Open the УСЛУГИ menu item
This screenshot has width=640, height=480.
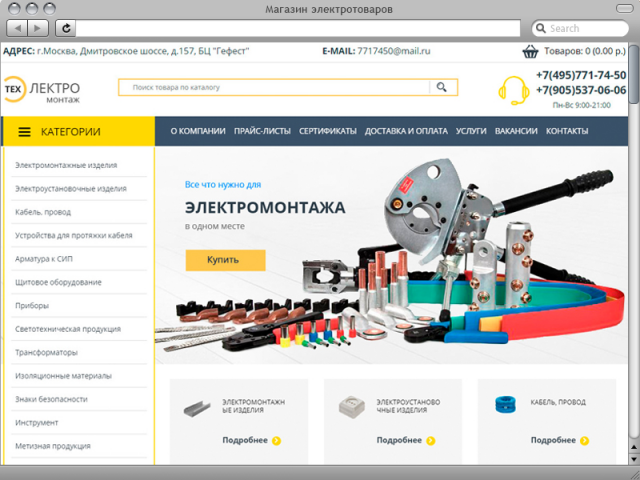click(471, 131)
